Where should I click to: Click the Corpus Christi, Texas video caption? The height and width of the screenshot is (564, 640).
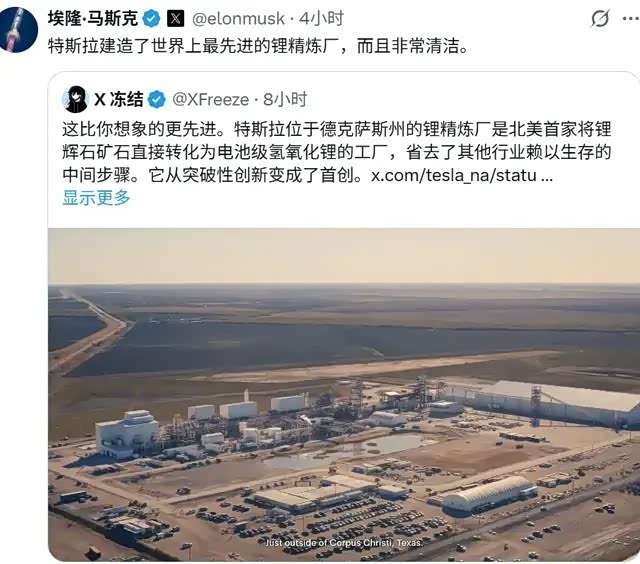click(344, 543)
